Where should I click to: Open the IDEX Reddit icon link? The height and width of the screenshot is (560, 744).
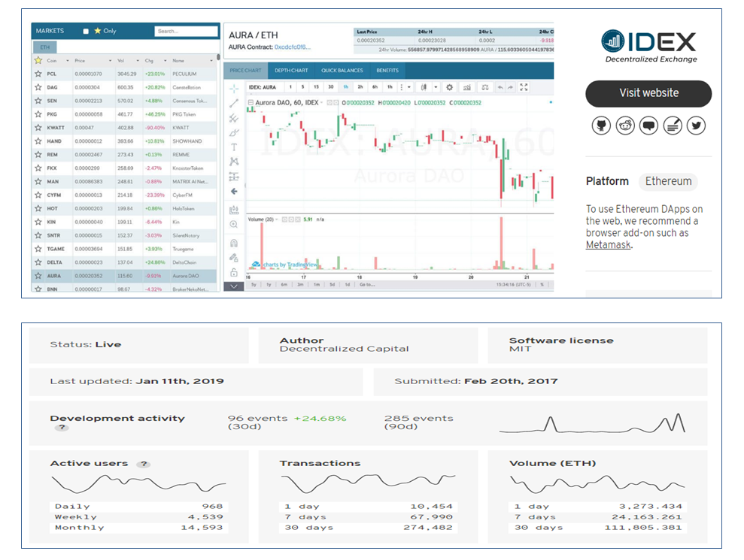[625, 126]
